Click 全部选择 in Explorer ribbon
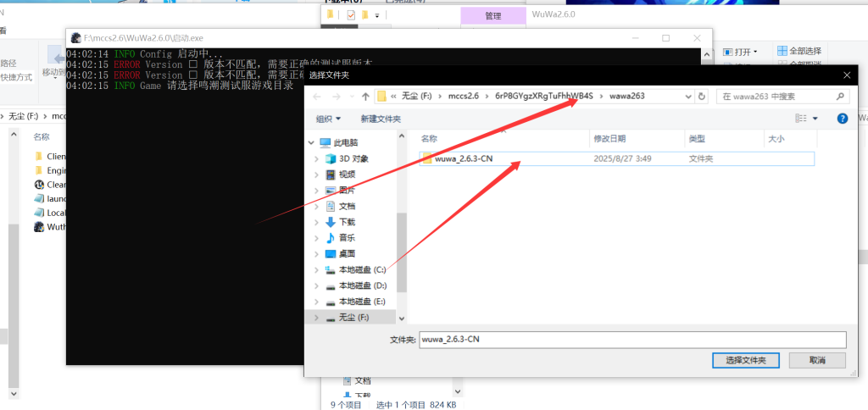 (x=799, y=51)
